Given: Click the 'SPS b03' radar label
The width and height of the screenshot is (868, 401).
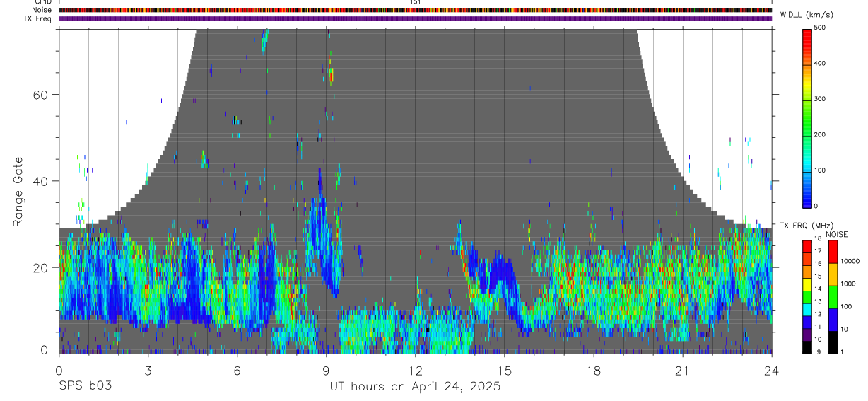Looking at the screenshot, I should click(x=85, y=386).
